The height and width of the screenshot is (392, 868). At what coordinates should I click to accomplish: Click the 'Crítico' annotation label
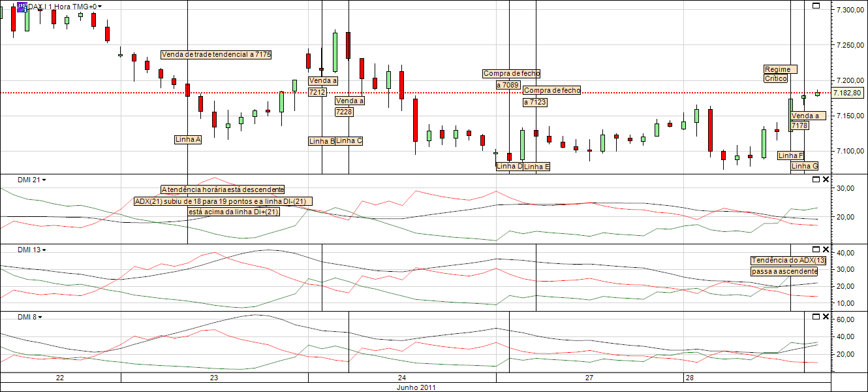point(776,78)
